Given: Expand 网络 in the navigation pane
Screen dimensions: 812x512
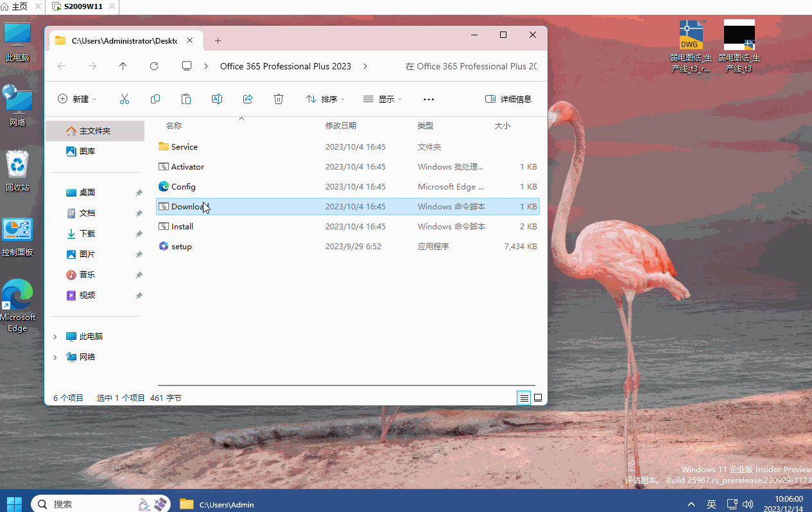Looking at the screenshot, I should tap(55, 357).
